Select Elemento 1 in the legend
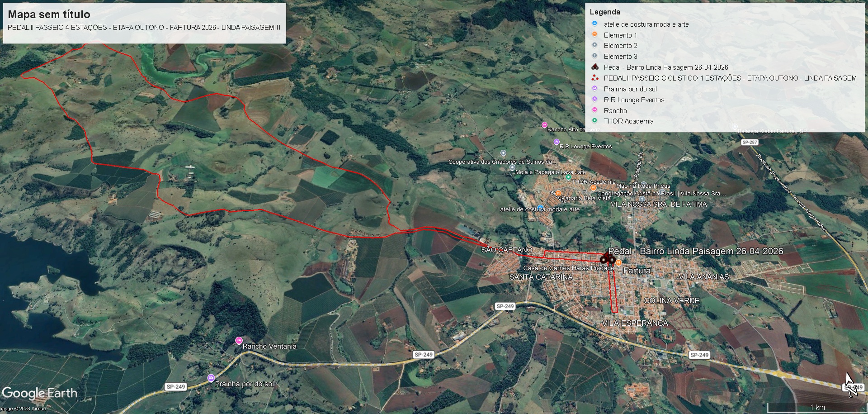 (x=620, y=35)
